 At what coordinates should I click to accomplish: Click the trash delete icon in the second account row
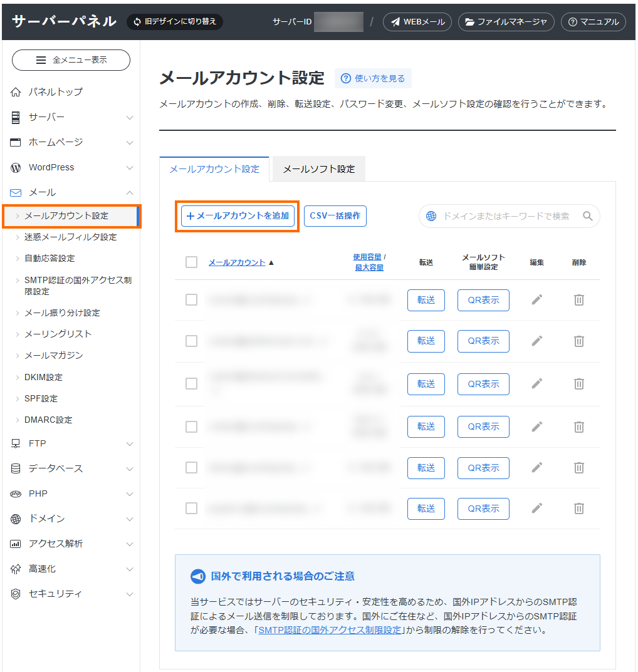[x=579, y=341]
